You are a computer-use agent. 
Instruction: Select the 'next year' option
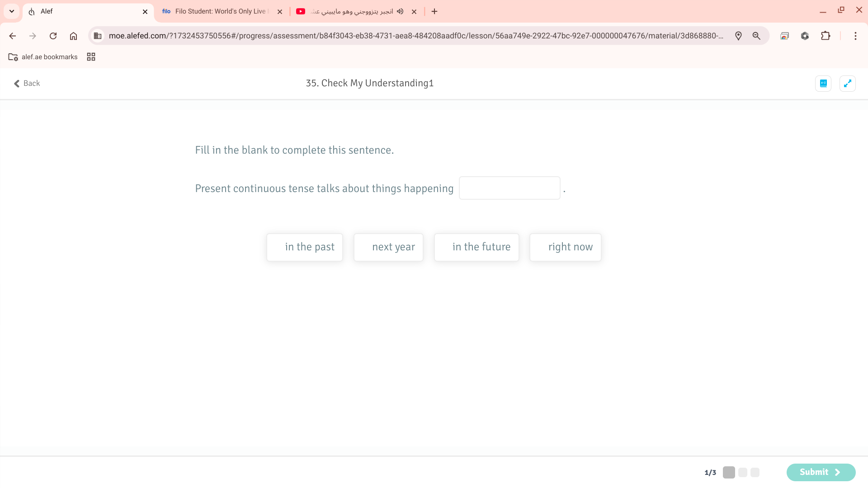point(388,247)
